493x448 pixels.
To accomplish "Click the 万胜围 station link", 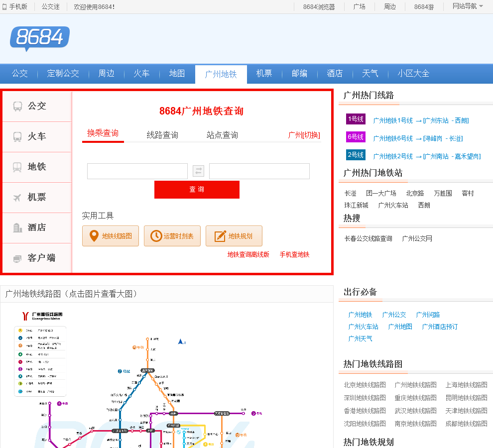I will pos(443,193).
